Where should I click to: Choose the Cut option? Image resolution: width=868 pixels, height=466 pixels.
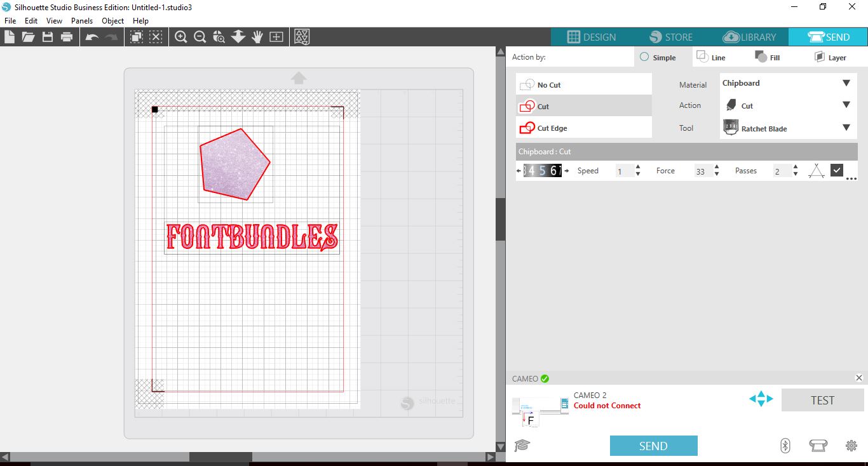click(x=584, y=106)
